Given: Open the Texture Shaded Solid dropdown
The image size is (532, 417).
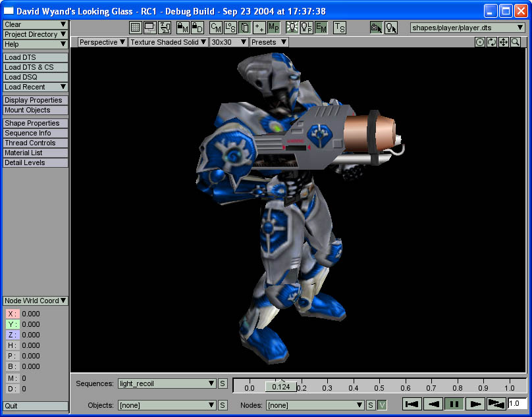Looking at the screenshot, I should coord(169,42).
